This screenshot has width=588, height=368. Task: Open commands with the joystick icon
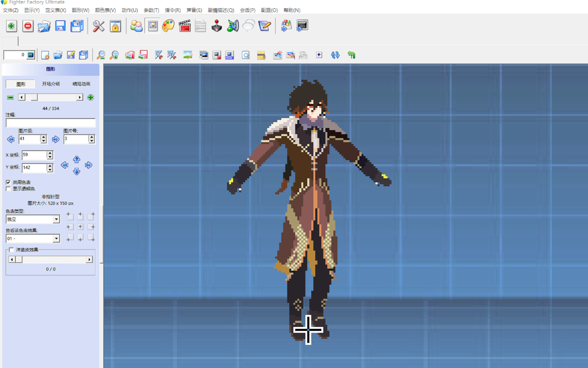(x=217, y=26)
